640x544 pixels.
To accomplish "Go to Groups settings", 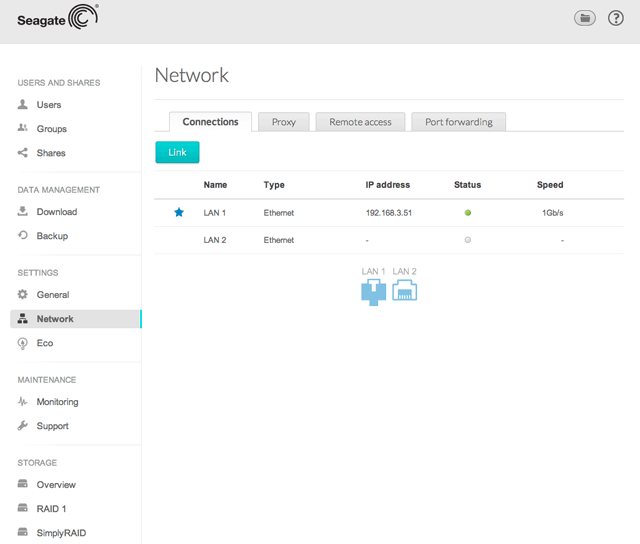I will 51,129.
